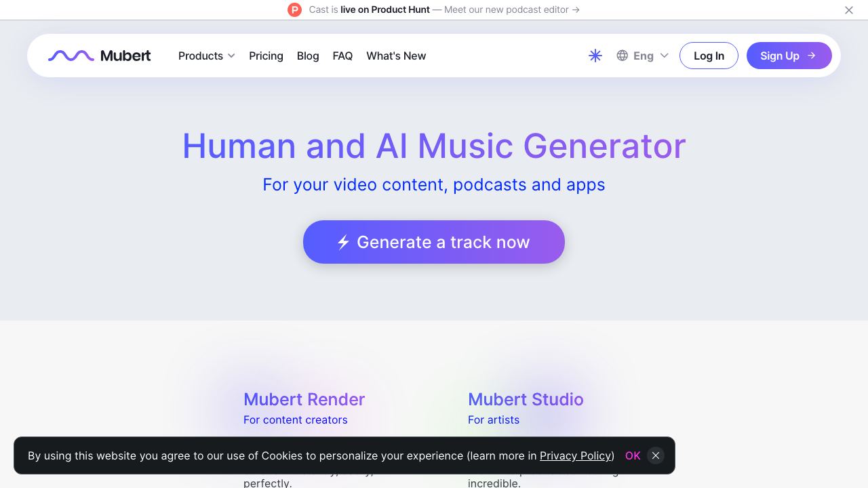The height and width of the screenshot is (488, 868).
Task: Expand the Products dropdown menu
Action: pyautogui.click(x=207, y=56)
